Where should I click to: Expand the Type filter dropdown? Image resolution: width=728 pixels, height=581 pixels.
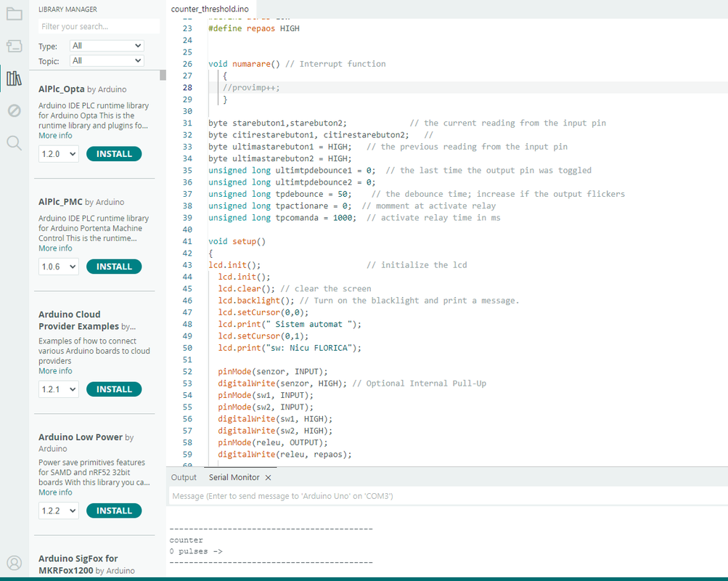point(107,46)
